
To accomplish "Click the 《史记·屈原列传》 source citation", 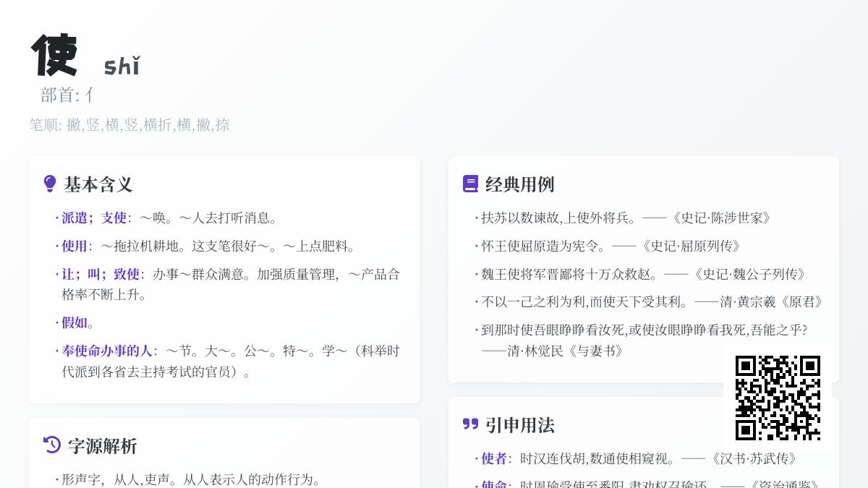I will click(690, 246).
